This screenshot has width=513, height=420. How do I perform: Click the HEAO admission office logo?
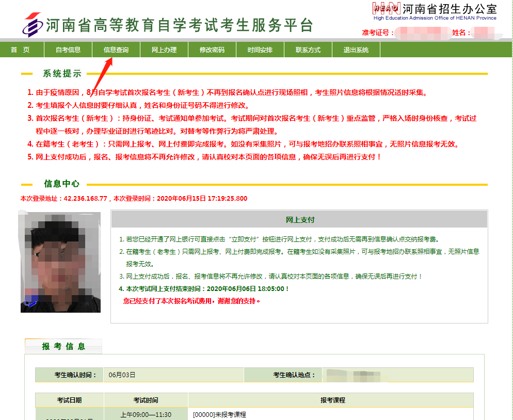386,8
